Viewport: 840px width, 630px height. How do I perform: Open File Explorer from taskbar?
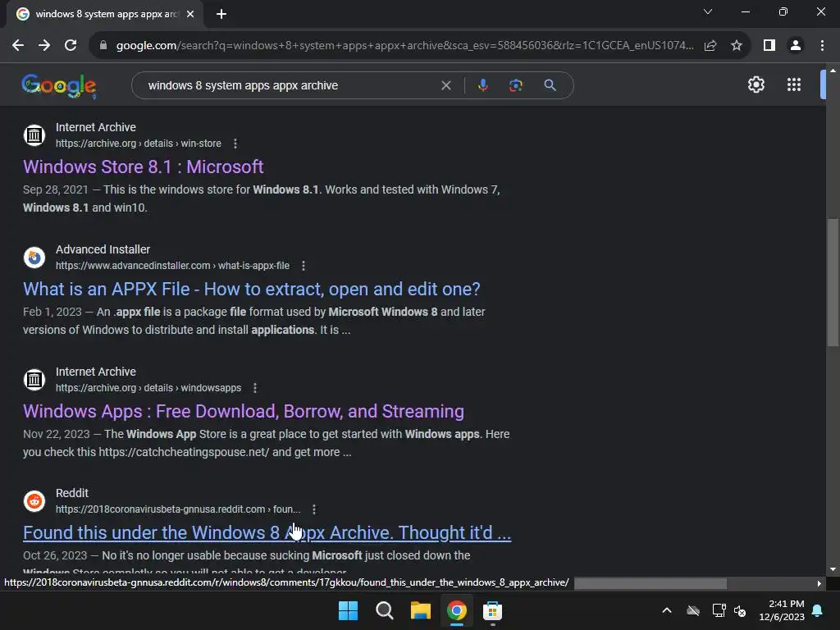421,610
